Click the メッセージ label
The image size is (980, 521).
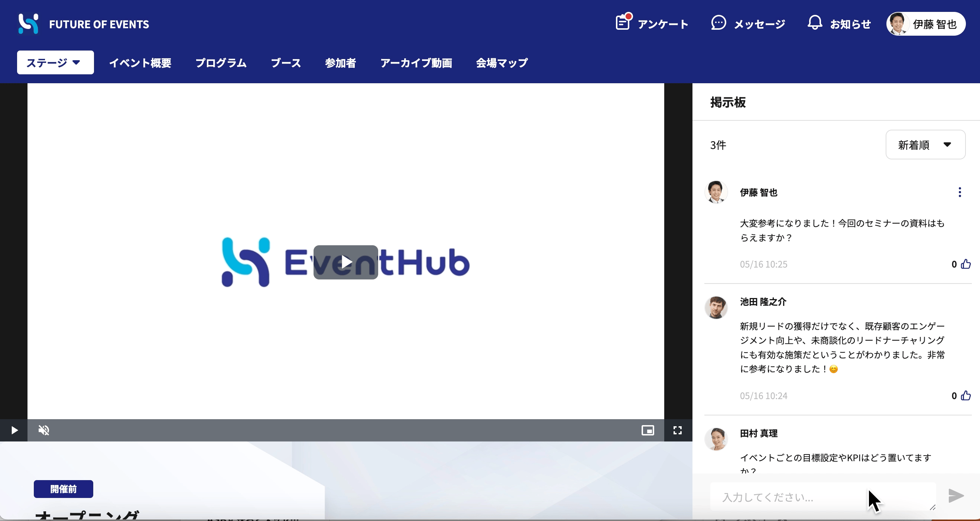(x=759, y=25)
